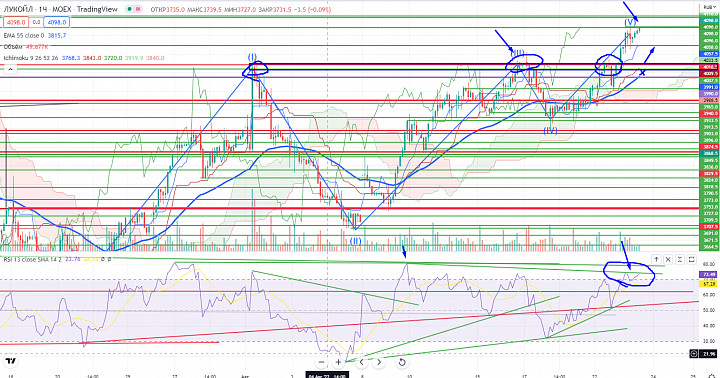Delete the RSI pane with the X icon

click(668, 260)
